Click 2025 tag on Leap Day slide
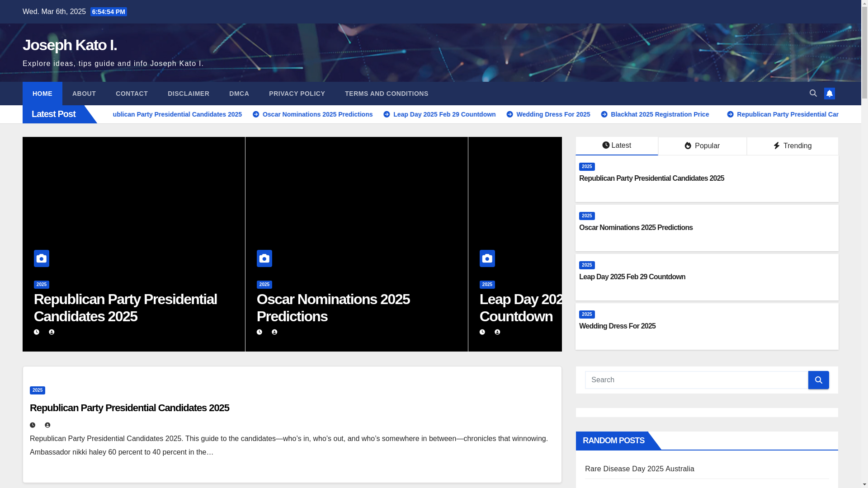This screenshot has height=488, width=868. pos(487,285)
